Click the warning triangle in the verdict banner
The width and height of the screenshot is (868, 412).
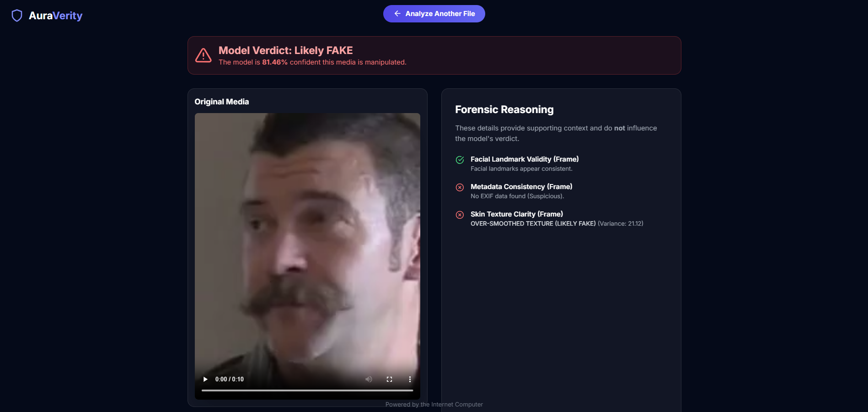tap(204, 55)
